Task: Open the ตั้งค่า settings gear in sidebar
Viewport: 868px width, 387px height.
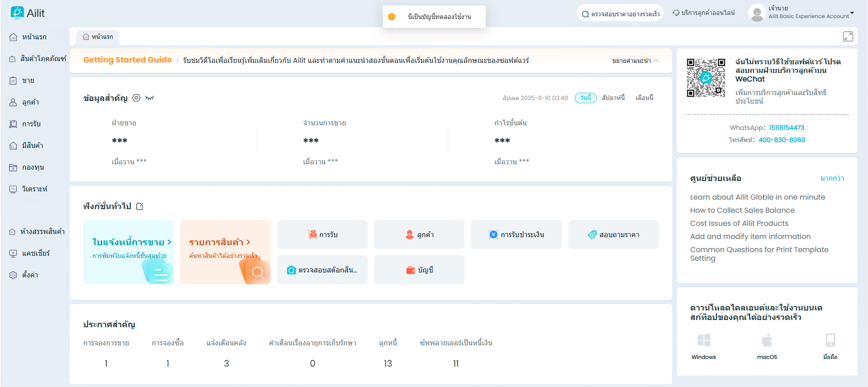Action: [13, 275]
